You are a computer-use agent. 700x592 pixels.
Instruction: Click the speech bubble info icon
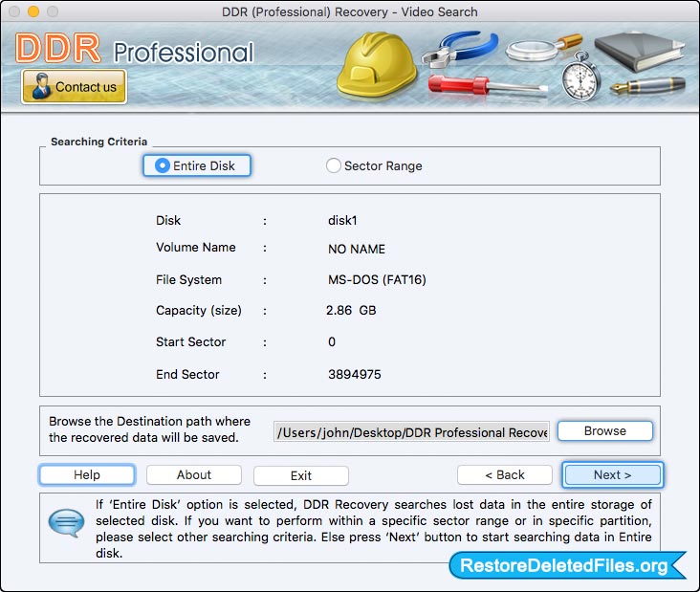click(66, 522)
